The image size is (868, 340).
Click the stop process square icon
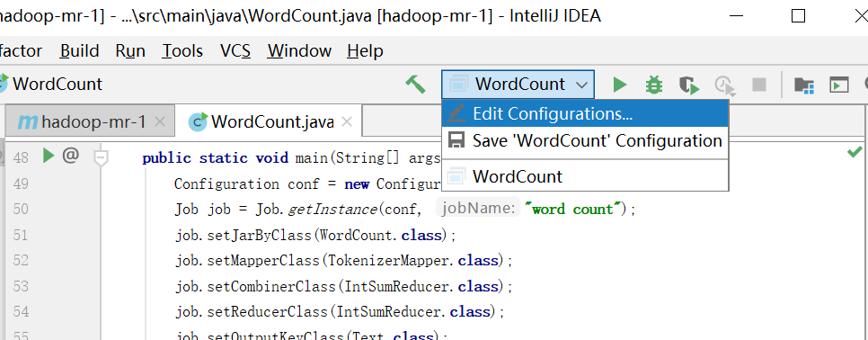(x=759, y=85)
